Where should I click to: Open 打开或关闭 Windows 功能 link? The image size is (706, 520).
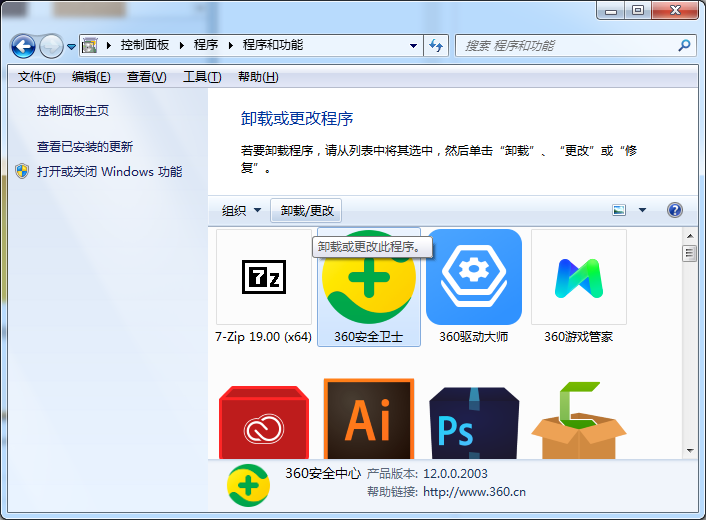[109, 171]
